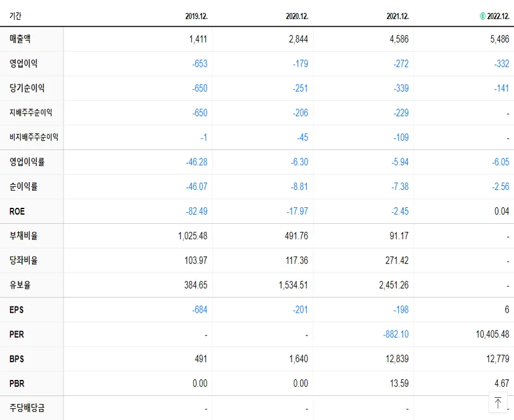Click BPS value 12,779
Screen dimensions: 514x420
tap(497, 359)
